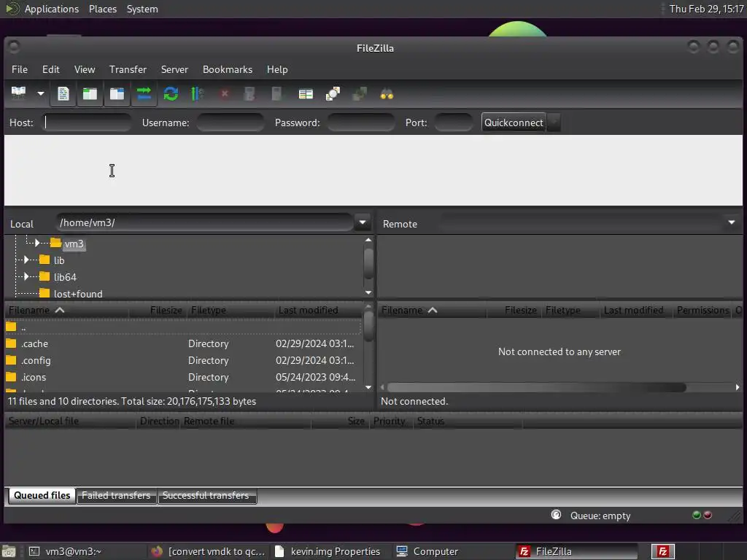This screenshot has width=747, height=560.
Task: Select the .icons directory row
Action: coord(183,377)
